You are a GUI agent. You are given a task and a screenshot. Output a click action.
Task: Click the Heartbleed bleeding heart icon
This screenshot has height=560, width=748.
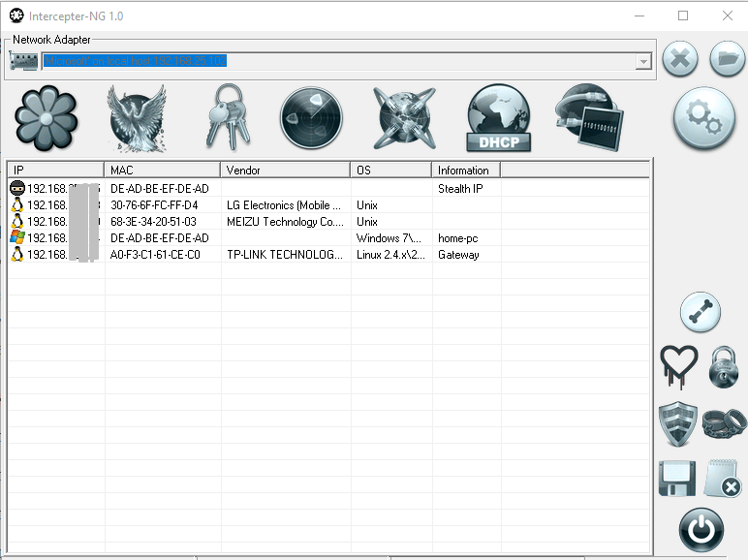[x=679, y=367]
